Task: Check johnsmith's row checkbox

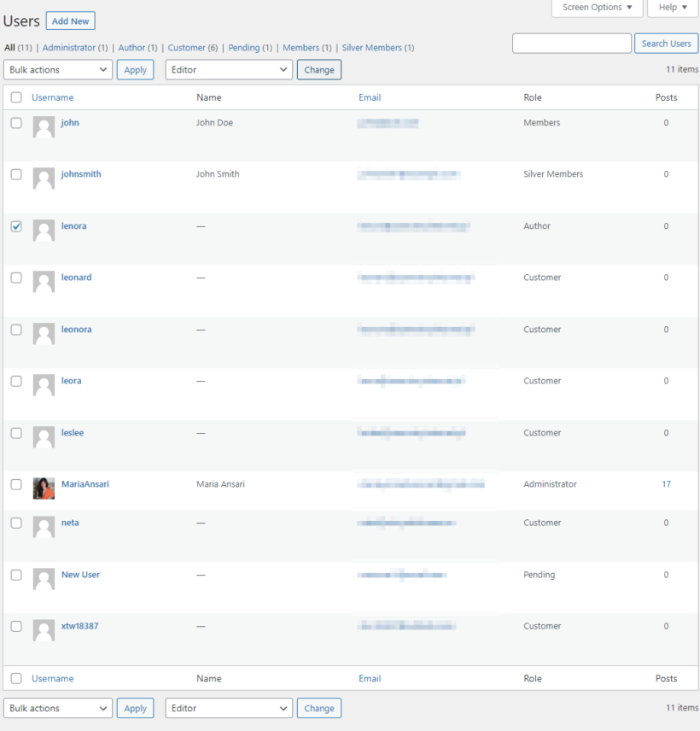Action: (x=15, y=174)
